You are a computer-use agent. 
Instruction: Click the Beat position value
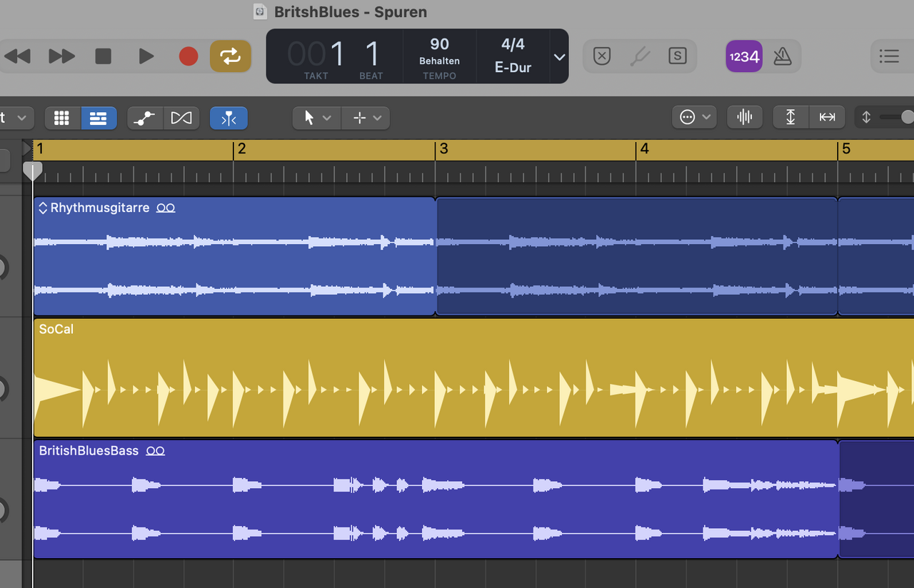[371, 55]
